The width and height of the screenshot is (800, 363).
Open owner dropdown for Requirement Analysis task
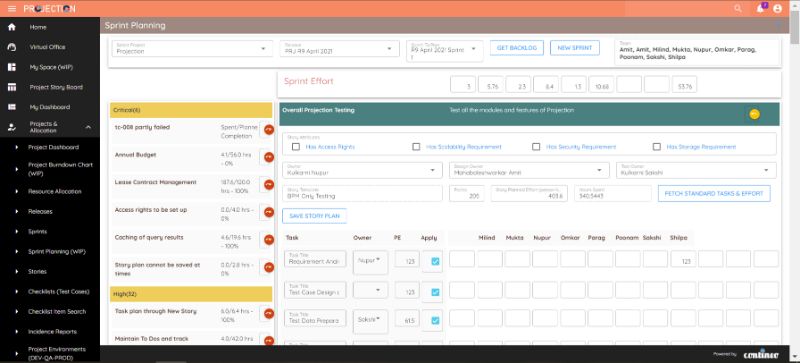pyautogui.click(x=370, y=262)
